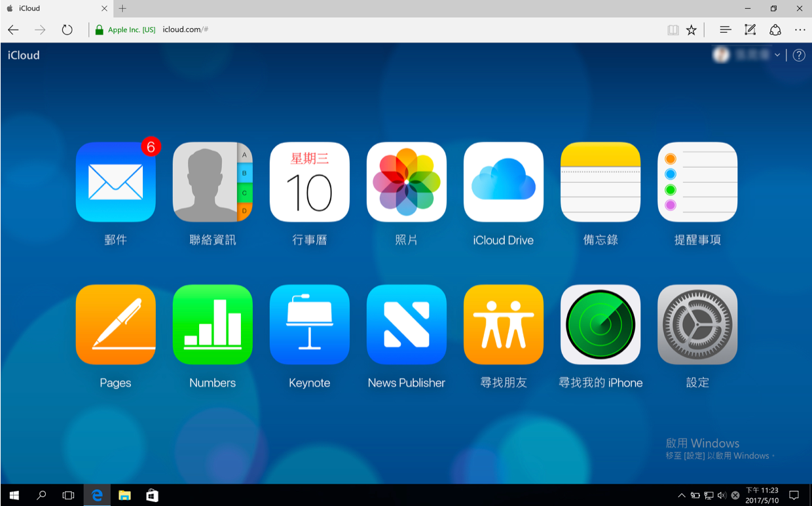Open the Find Friends icon
812x506 pixels.
tap(504, 324)
